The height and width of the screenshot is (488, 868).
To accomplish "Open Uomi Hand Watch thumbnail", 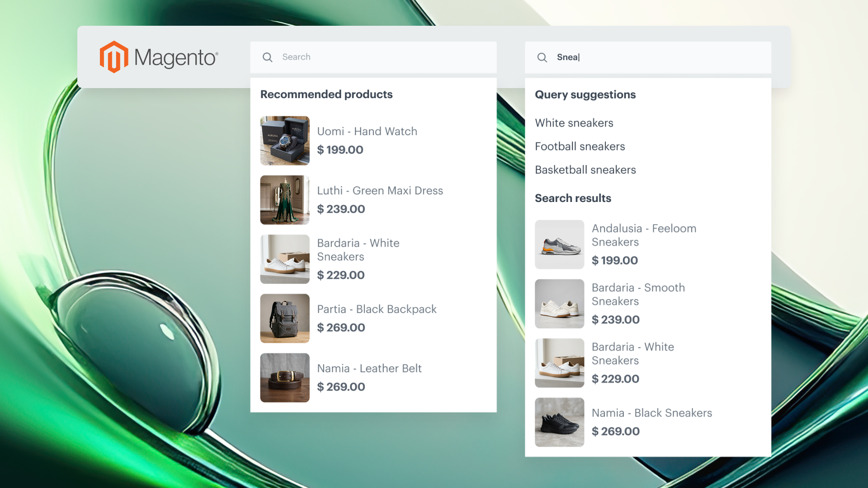I will click(x=285, y=141).
